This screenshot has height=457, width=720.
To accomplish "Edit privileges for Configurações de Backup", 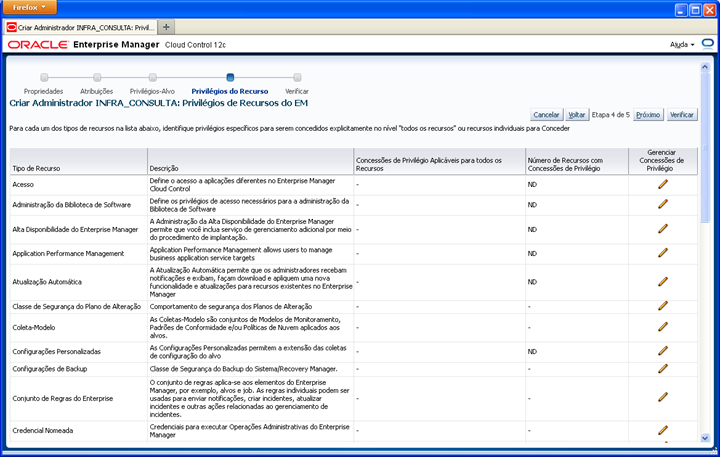I will tap(663, 368).
